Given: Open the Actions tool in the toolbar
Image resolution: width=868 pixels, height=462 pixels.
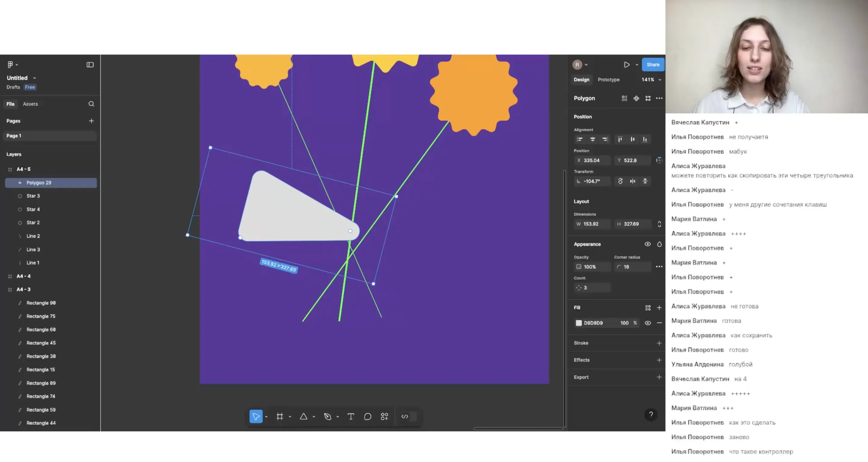Looking at the screenshot, I should [385, 416].
